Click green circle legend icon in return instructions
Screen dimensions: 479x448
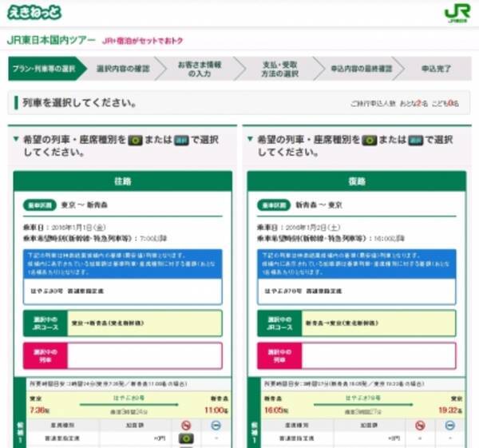point(370,141)
